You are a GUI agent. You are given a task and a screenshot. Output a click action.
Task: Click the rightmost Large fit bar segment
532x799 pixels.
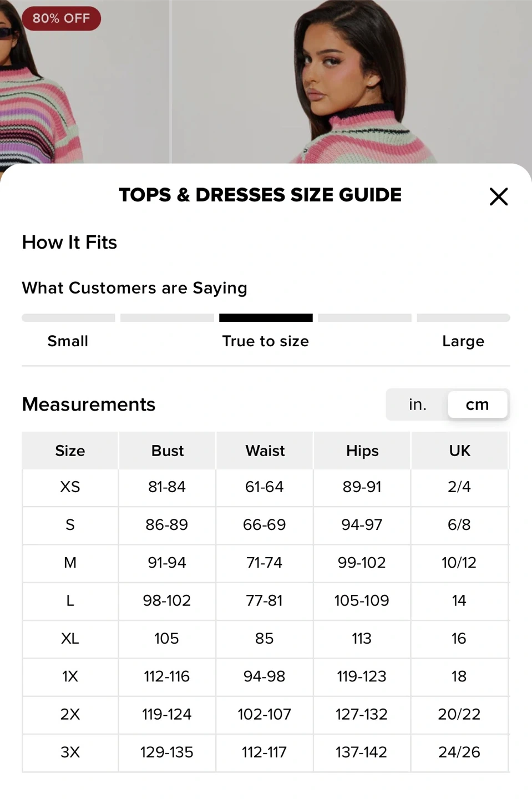click(x=463, y=318)
